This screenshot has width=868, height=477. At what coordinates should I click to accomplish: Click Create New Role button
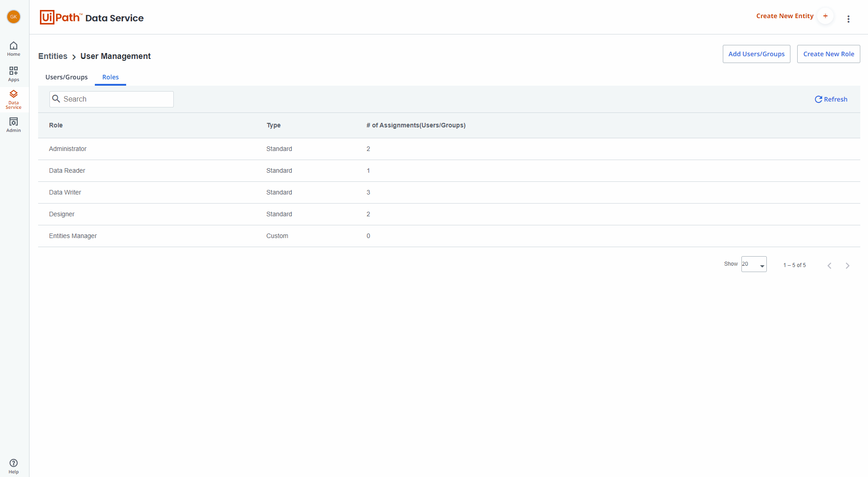(x=829, y=54)
